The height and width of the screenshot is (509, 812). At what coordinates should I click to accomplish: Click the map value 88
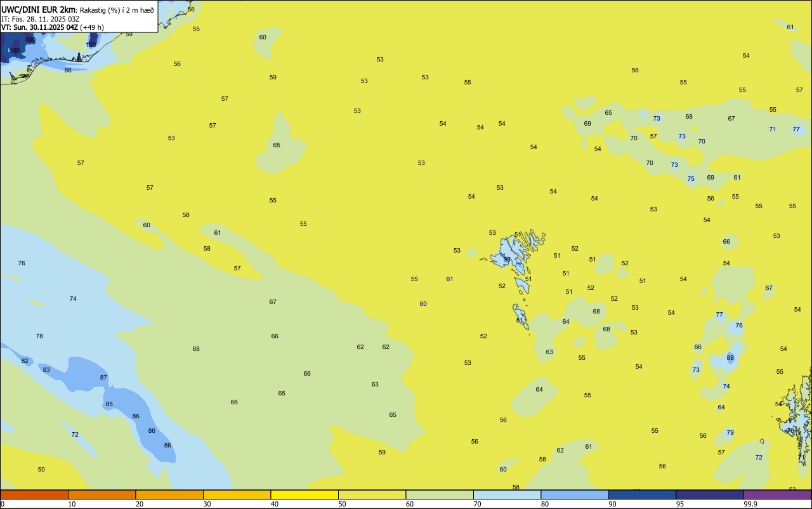coord(730,357)
